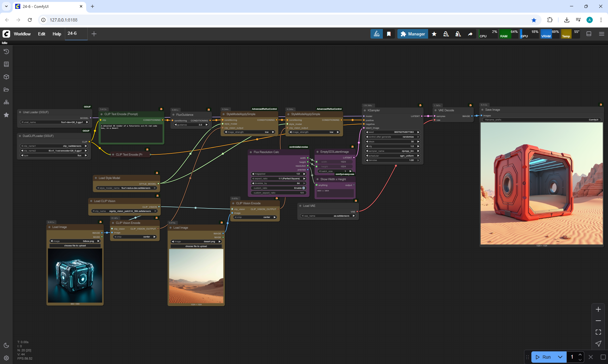Toggle custom_ratio Enable switch
This screenshot has width=608, height=364.
(x=303, y=188)
